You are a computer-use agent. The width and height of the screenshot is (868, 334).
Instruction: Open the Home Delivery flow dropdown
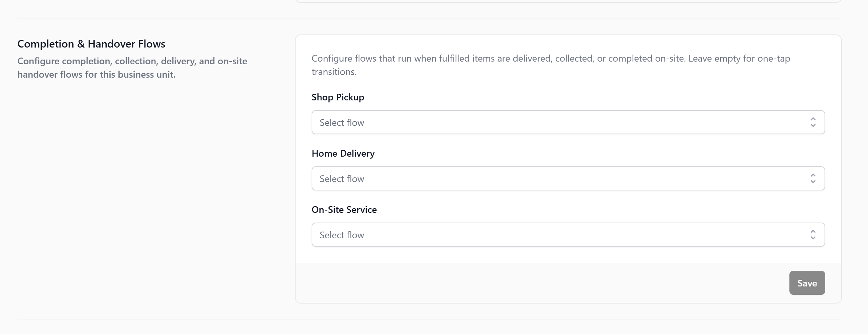[x=568, y=178]
